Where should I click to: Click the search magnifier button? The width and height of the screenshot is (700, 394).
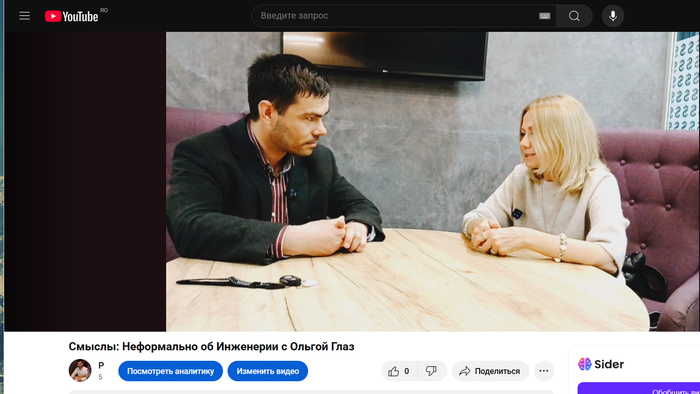click(574, 16)
